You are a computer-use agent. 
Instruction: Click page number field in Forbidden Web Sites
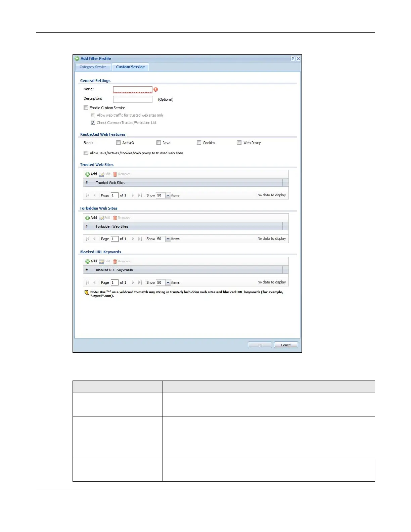[115, 239]
